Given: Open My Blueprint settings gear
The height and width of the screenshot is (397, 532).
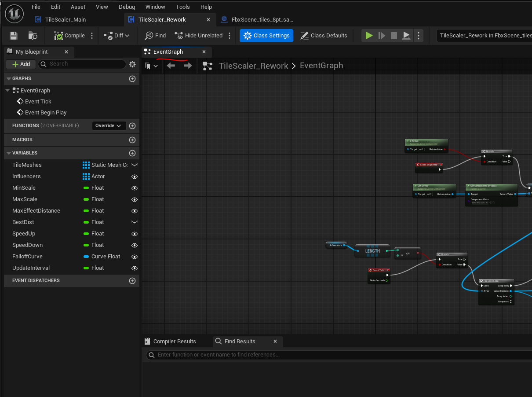Looking at the screenshot, I should pos(132,64).
